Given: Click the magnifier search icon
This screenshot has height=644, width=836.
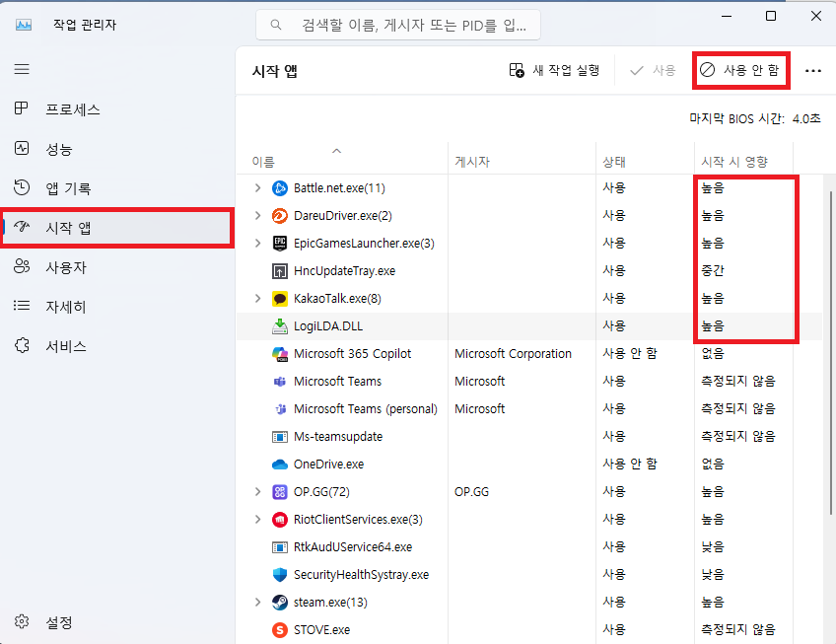Looking at the screenshot, I should point(276,25).
